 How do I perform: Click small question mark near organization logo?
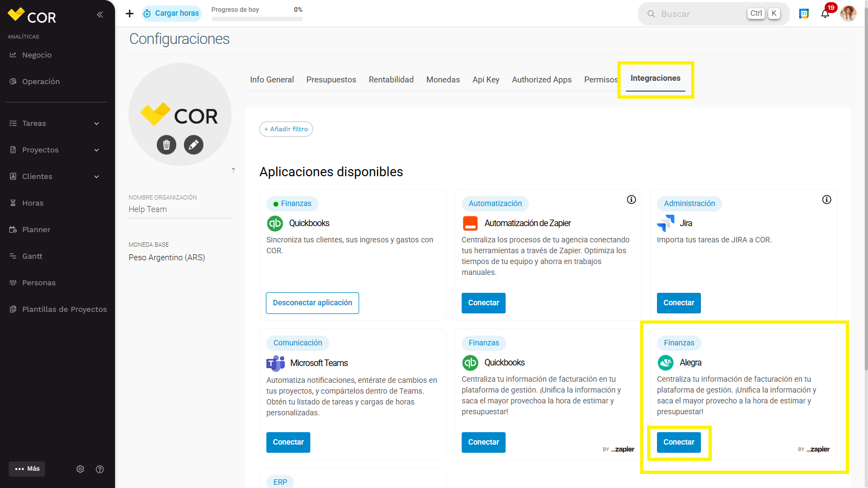click(233, 170)
